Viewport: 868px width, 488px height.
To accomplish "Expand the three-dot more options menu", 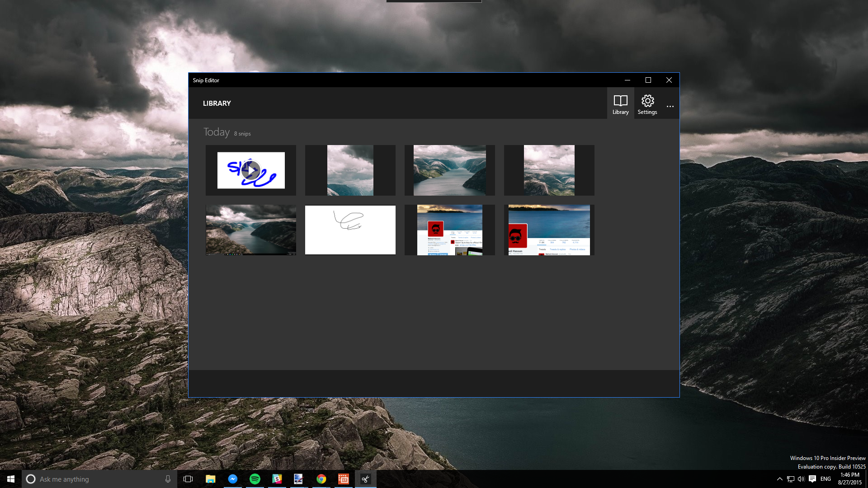I will click(670, 107).
